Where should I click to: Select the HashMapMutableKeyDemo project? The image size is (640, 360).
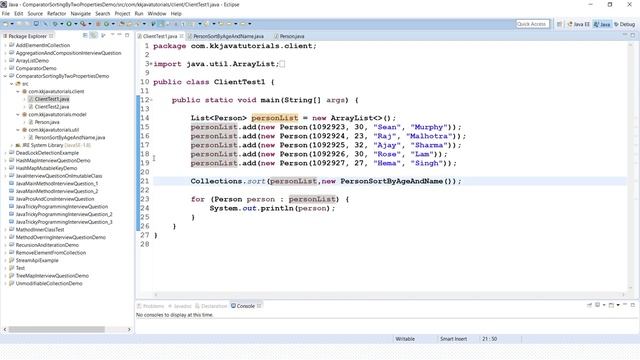click(46, 168)
